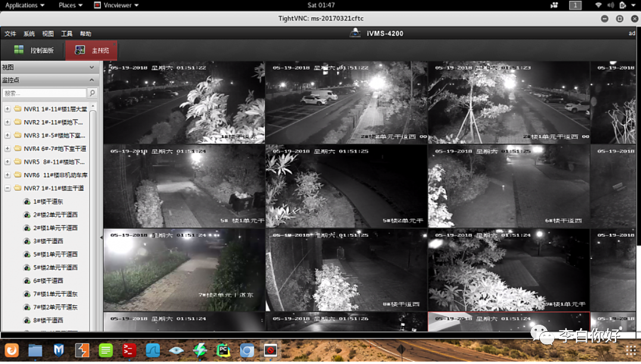Screen dimensions: 641x364
Task: Click the volume icon in top bar
Action: 610,5
